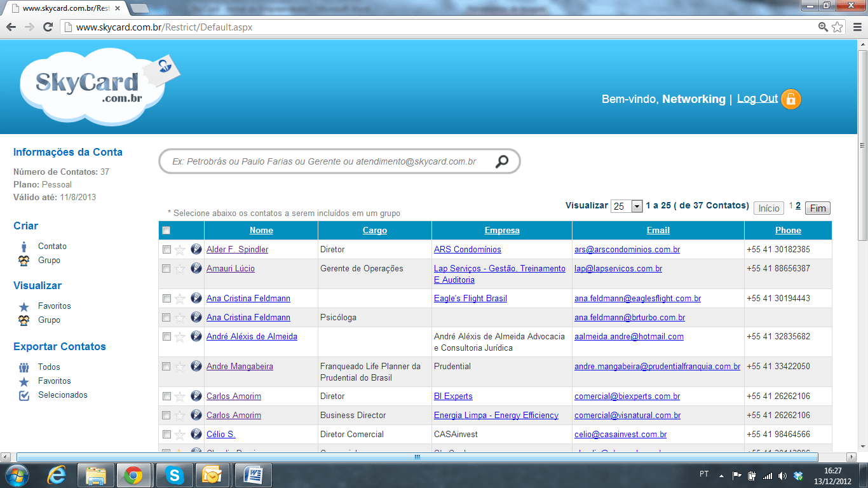Click the Todos export people icon
This screenshot has height=488, width=868.
pos(24,367)
